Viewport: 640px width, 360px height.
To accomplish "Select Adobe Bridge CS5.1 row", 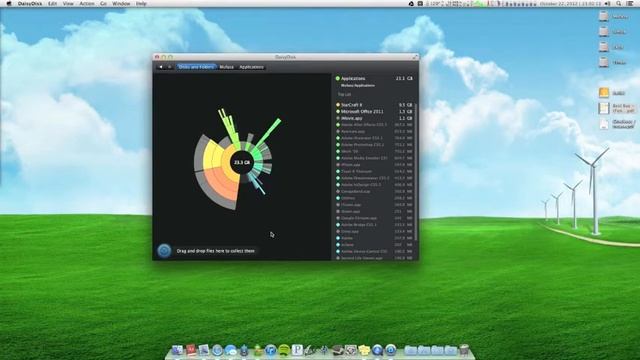I will 374,225.
